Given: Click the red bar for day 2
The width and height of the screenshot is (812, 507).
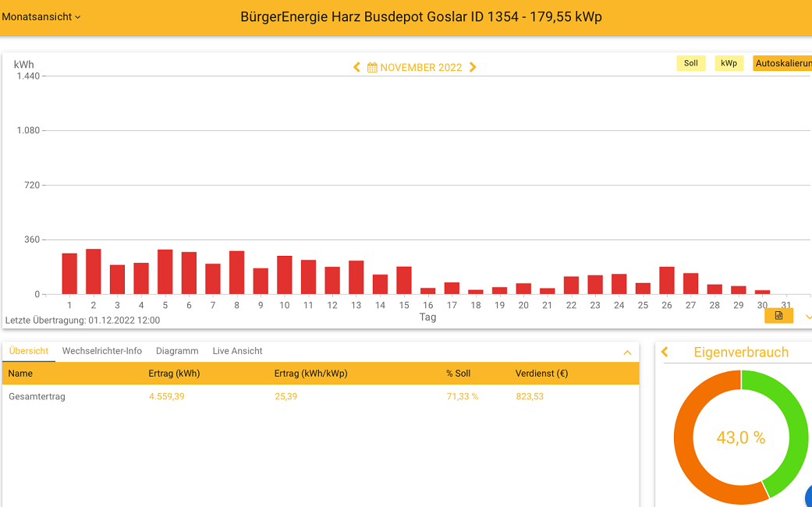Looking at the screenshot, I should pyautogui.click(x=94, y=271).
